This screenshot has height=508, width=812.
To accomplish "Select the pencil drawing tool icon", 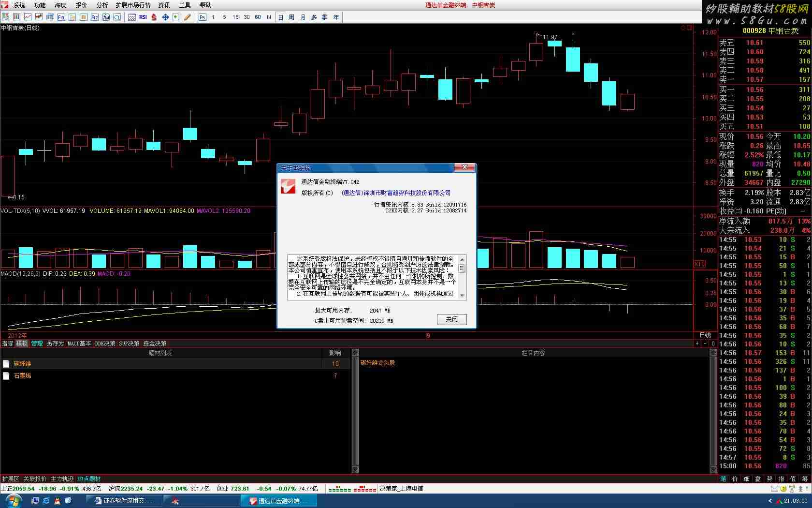I will [x=188, y=17].
